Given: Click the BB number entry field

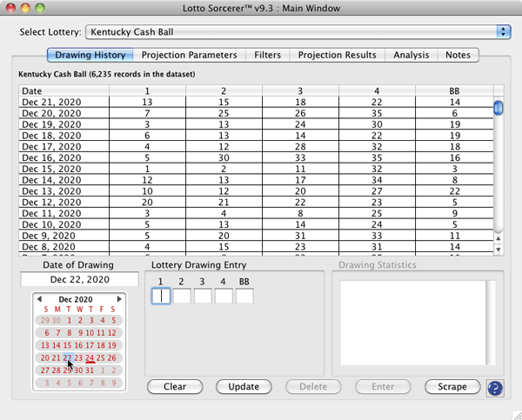Looking at the screenshot, I should click(244, 297).
